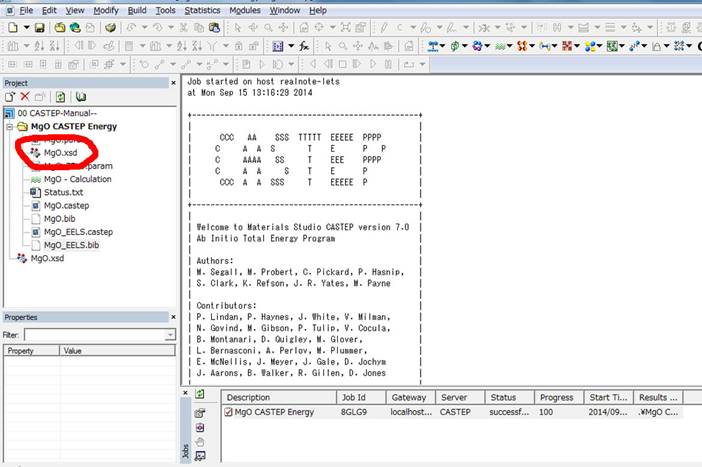Screen dimensions: 702x467
Task: Click the globe Import toolbar icon
Action: 75,28
